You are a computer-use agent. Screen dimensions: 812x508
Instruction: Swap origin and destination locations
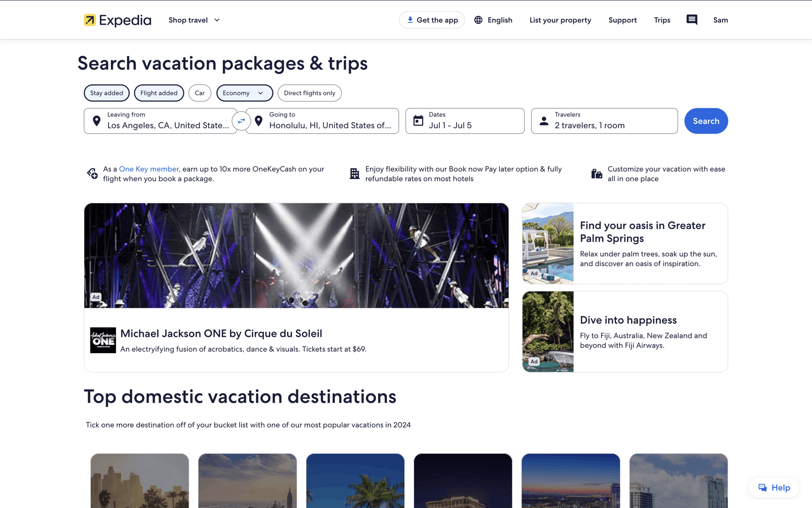241,121
